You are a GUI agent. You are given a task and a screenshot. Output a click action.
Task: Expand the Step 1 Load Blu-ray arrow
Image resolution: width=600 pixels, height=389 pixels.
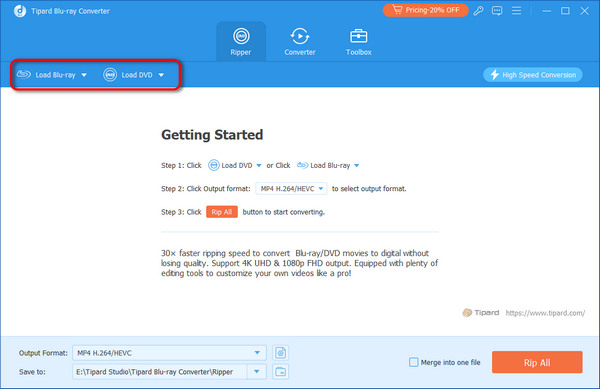coord(357,166)
